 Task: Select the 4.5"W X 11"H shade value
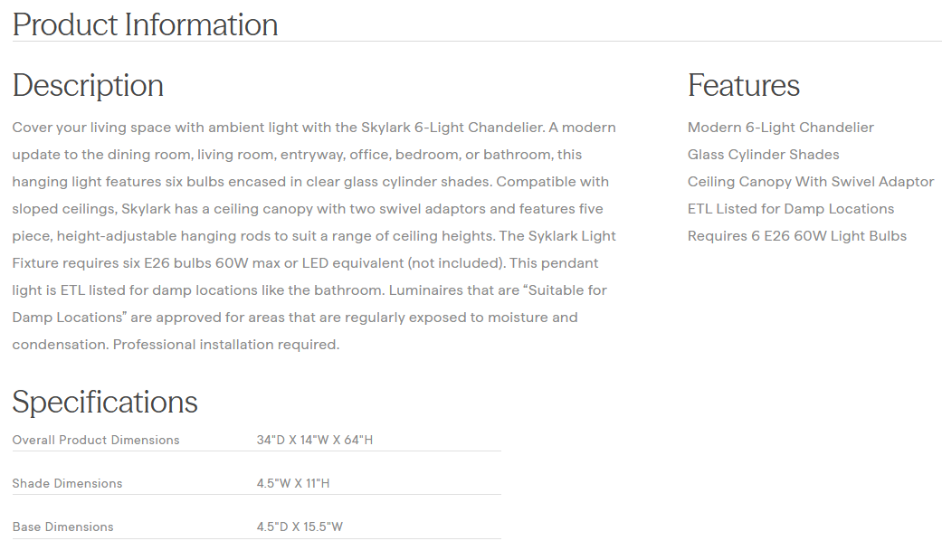pos(292,484)
